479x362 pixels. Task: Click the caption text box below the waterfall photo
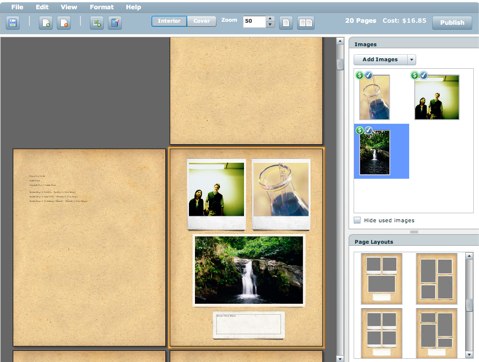click(249, 325)
